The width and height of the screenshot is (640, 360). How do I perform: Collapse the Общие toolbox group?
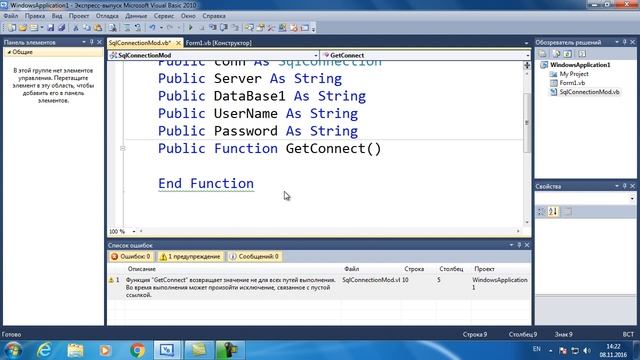pos(9,52)
